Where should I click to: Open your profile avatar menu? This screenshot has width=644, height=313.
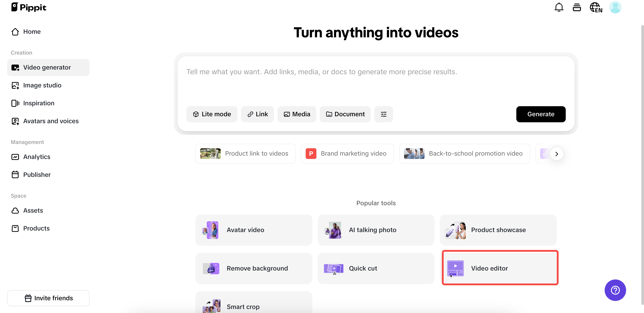pyautogui.click(x=615, y=7)
